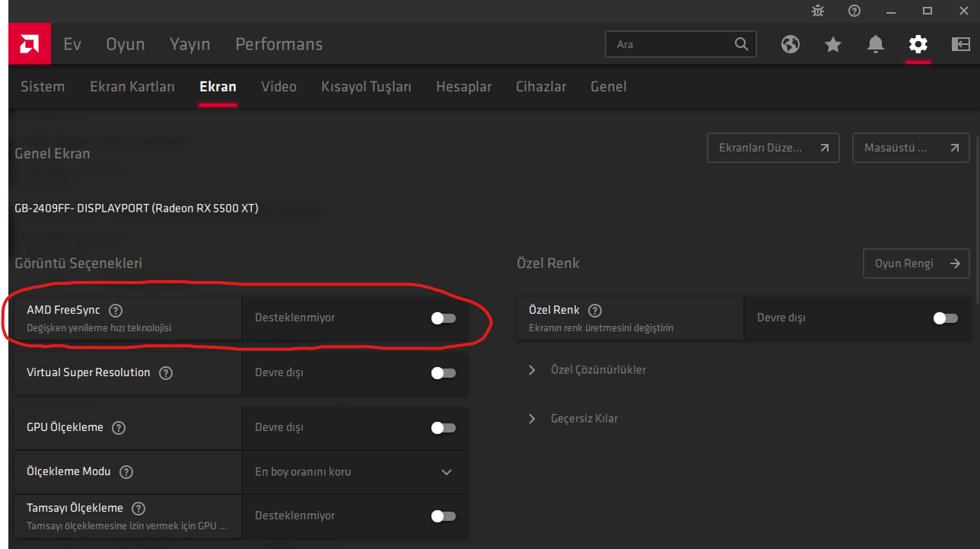Maximize the Radeon Software window
This screenshot has width=980, height=549.
click(928, 11)
